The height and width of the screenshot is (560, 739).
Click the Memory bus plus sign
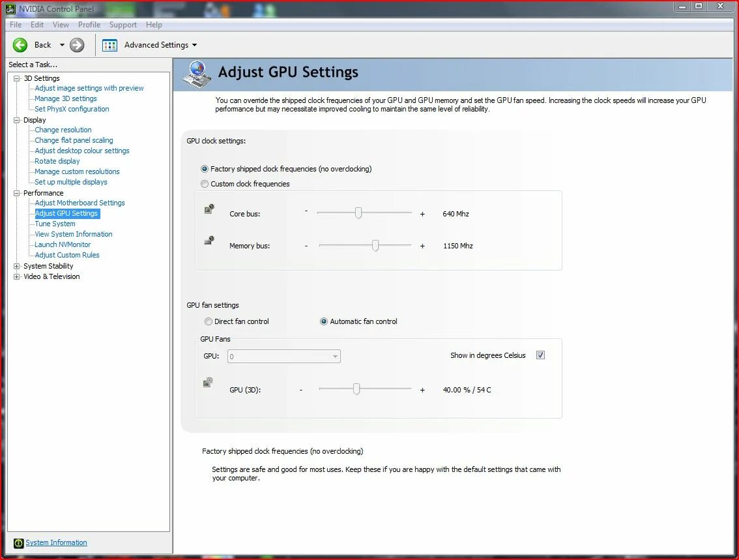coord(422,246)
